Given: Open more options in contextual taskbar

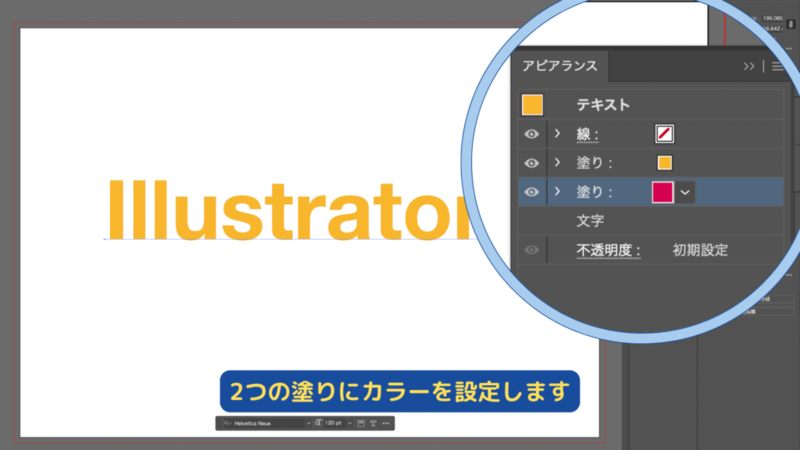Looking at the screenshot, I should pyautogui.click(x=386, y=423).
